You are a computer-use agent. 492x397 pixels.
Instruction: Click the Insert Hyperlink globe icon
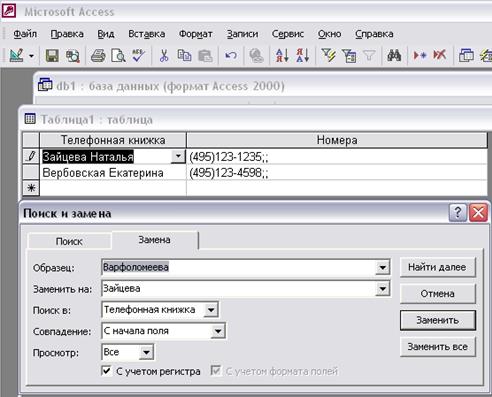(x=256, y=56)
